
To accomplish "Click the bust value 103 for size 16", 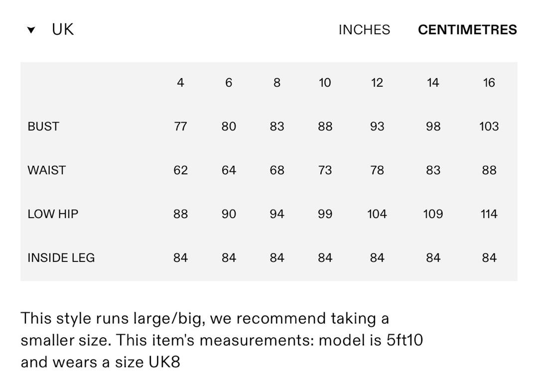I will point(489,127).
